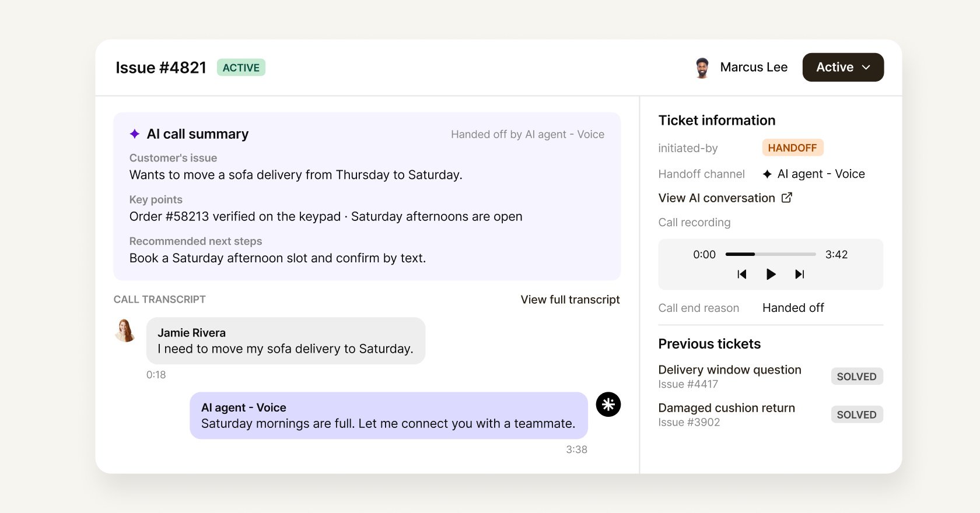This screenshot has height=513, width=980.
Task: Click SOLVED badge for Issue #4417
Action: (x=856, y=377)
